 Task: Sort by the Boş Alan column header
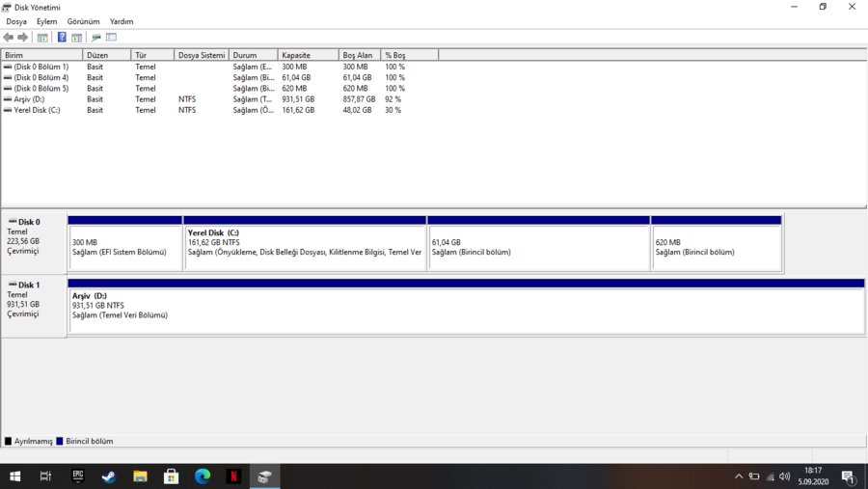360,55
